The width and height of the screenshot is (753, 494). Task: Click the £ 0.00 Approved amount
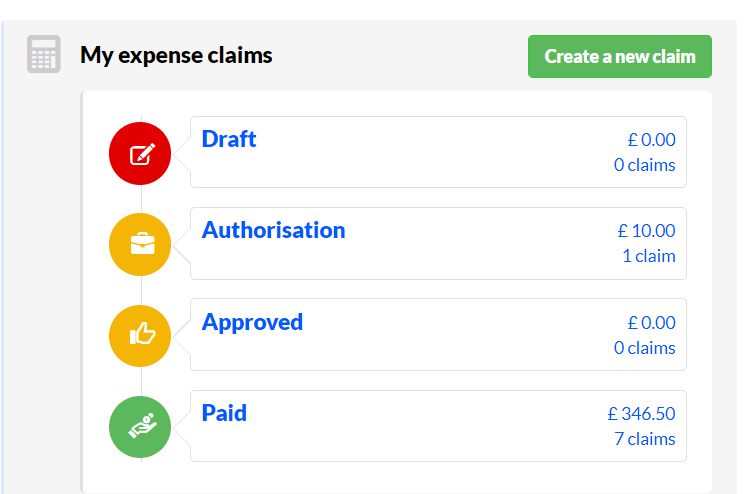(x=652, y=323)
